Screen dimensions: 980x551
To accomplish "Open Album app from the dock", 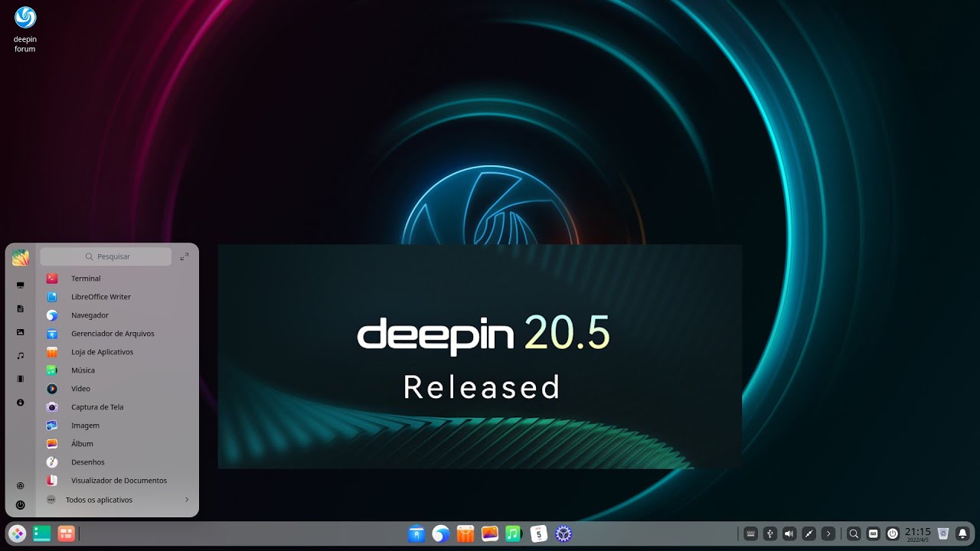I will pyautogui.click(x=490, y=533).
